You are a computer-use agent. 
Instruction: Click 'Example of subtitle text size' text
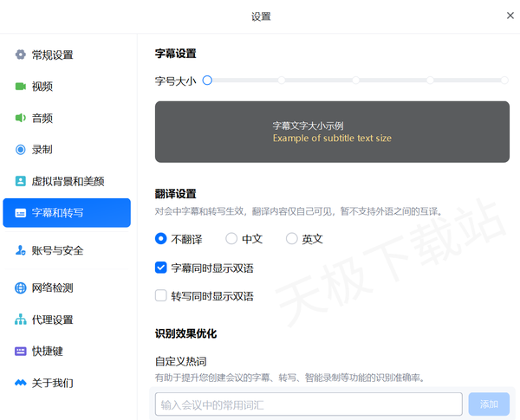pos(332,139)
